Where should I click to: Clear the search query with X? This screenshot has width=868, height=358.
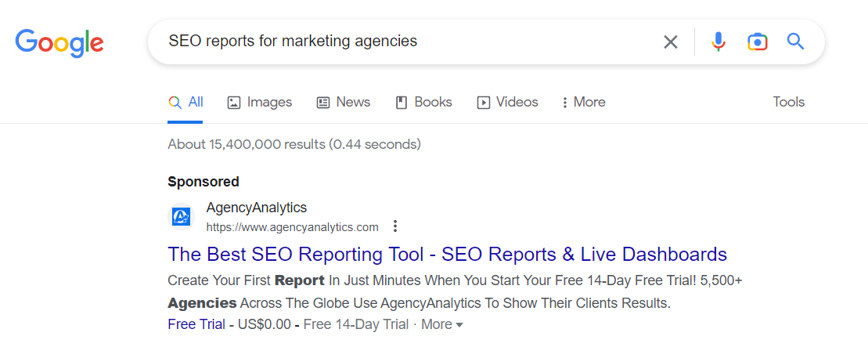tap(671, 42)
